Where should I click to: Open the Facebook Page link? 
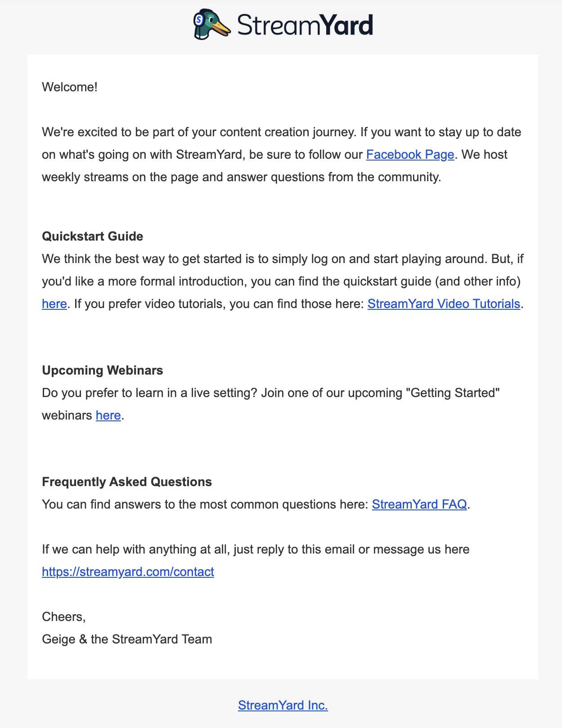tap(410, 155)
